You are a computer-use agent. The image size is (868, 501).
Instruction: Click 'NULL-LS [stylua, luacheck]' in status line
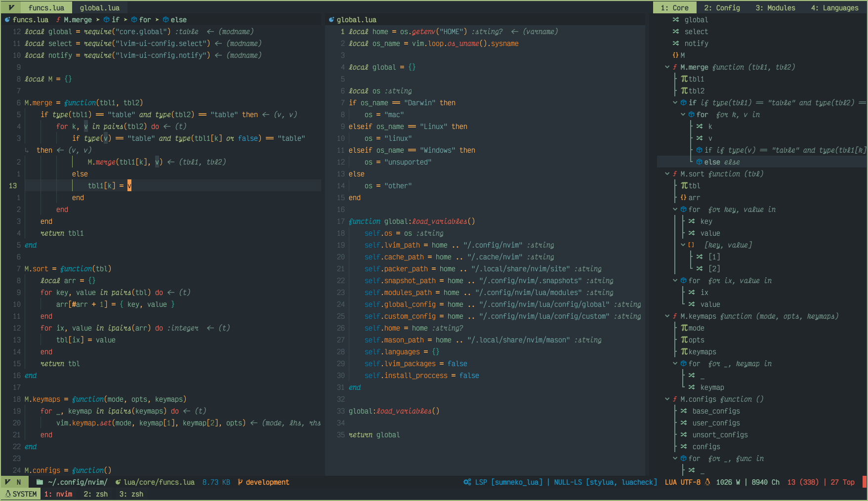605,482
